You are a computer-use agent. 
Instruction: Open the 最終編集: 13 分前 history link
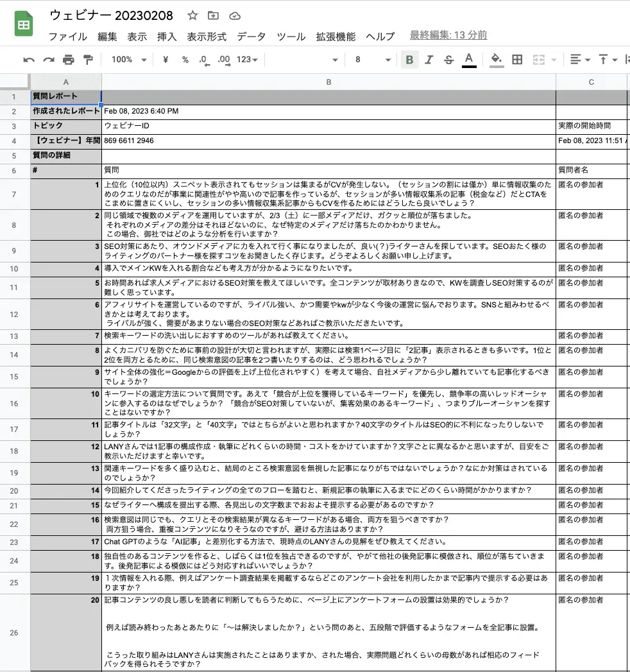(x=448, y=35)
